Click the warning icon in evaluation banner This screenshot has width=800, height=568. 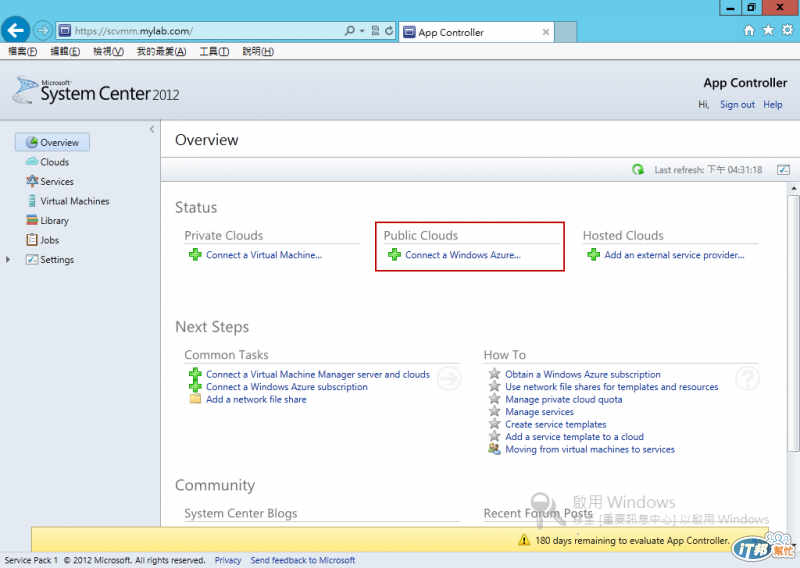[x=524, y=540]
